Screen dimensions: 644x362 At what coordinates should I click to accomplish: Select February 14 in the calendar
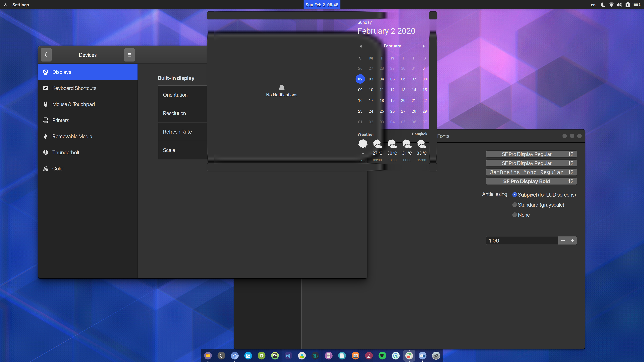pyautogui.click(x=414, y=90)
